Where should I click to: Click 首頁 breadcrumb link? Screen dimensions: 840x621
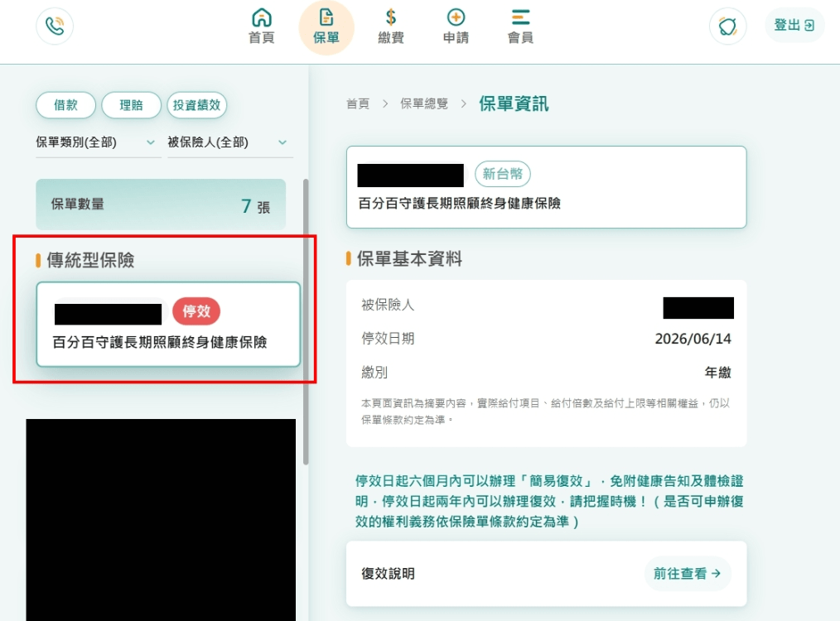pos(358,103)
